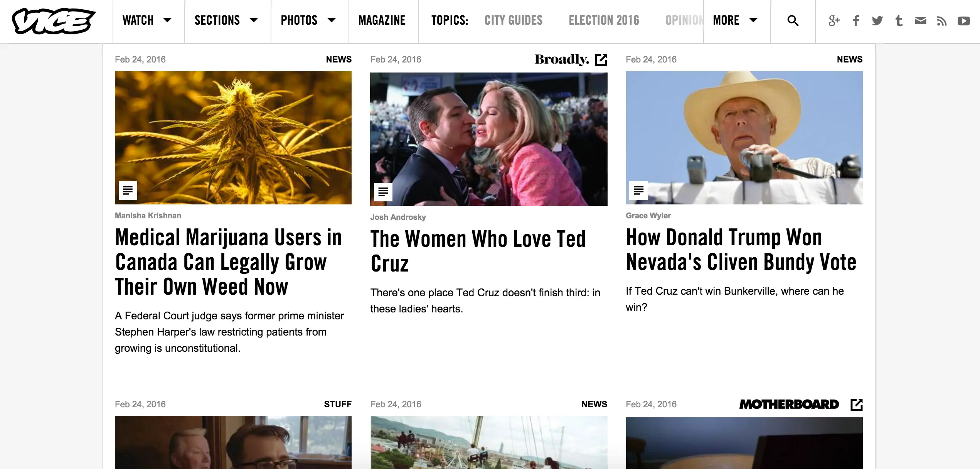Open Broadly external link icon
Screen dimensions: 980x469
[x=601, y=60]
